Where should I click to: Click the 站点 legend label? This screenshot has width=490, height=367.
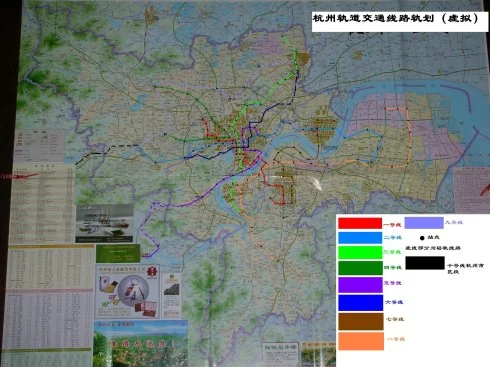click(x=434, y=237)
